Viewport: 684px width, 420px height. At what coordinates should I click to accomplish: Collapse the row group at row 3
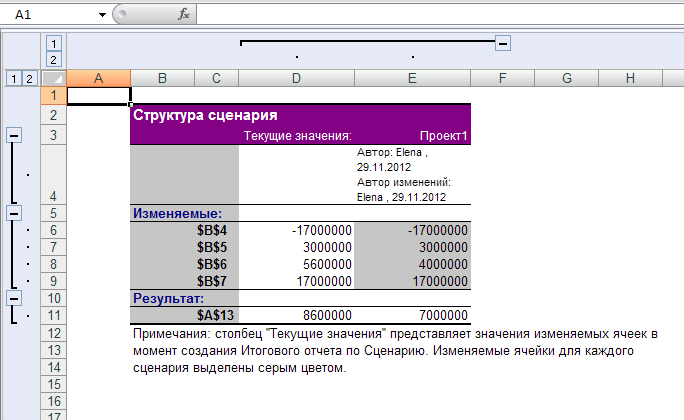tap(14, 136)
